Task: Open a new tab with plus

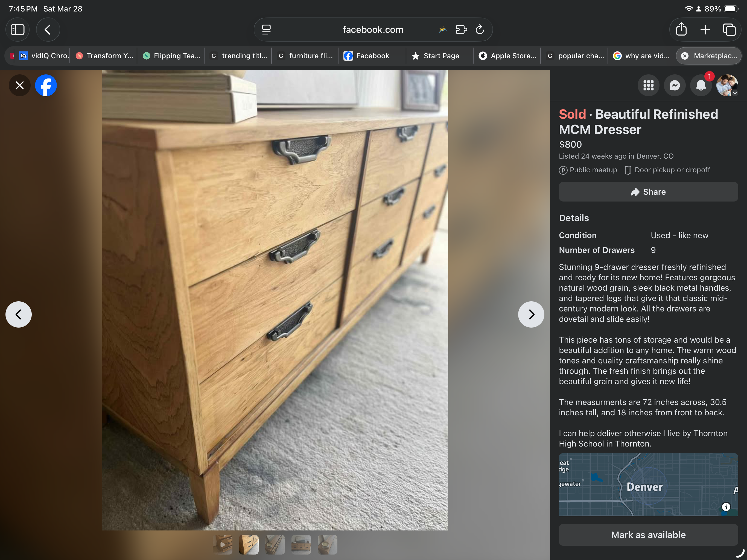Action: [x=705, y=30]
